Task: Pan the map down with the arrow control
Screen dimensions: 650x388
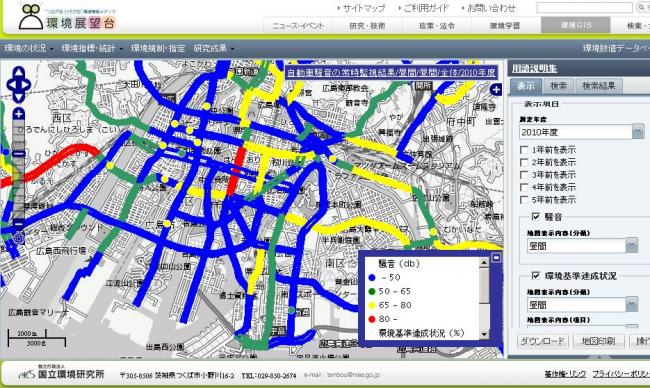Action: pos(19,97)
